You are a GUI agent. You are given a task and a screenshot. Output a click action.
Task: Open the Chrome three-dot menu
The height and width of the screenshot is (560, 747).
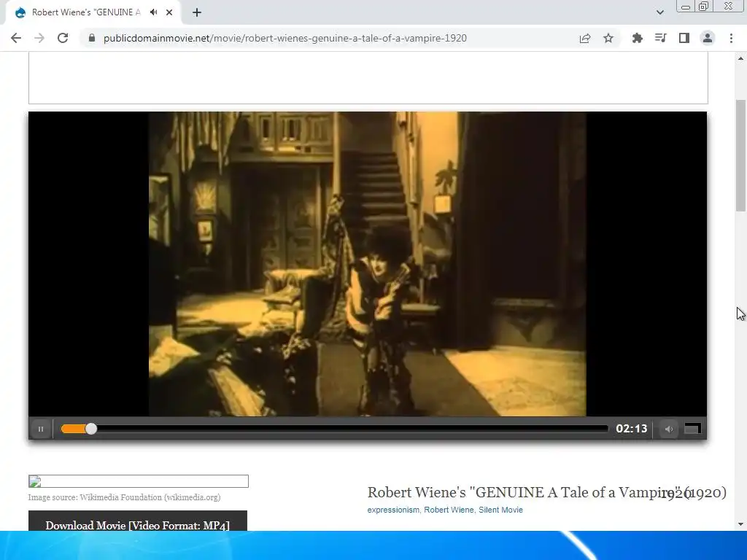pos(731,38)
